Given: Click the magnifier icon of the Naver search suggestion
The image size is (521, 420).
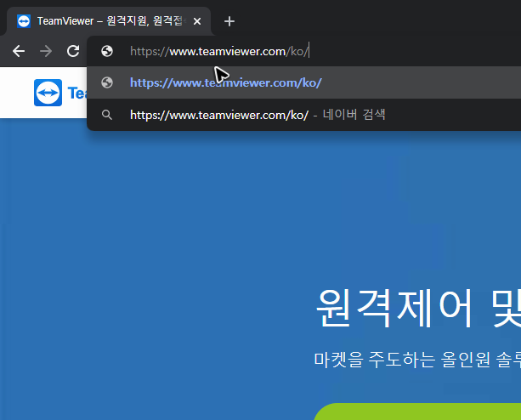Looking at the screenshot, I should coord(107,115).
